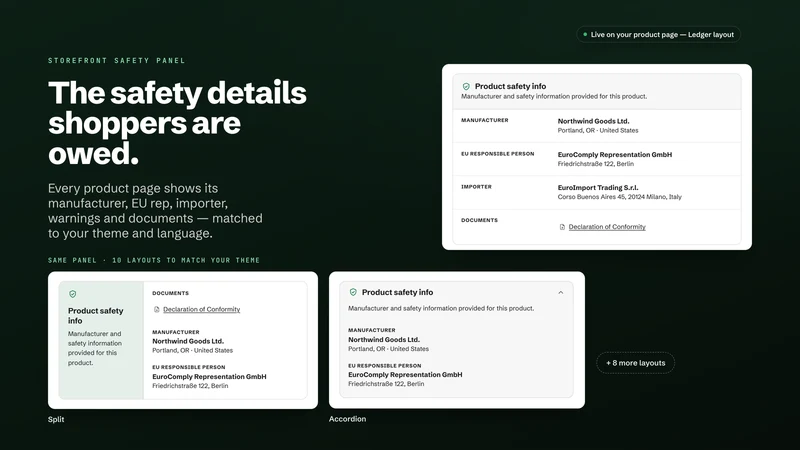Image resolution: width=800 pixels, height=450 pixels.
Task: Click the IMPORTER row label
Action: 477,187
